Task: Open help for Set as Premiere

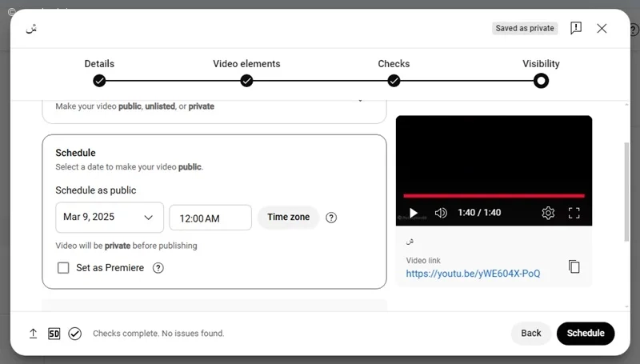Action: (x=158, y=268)
